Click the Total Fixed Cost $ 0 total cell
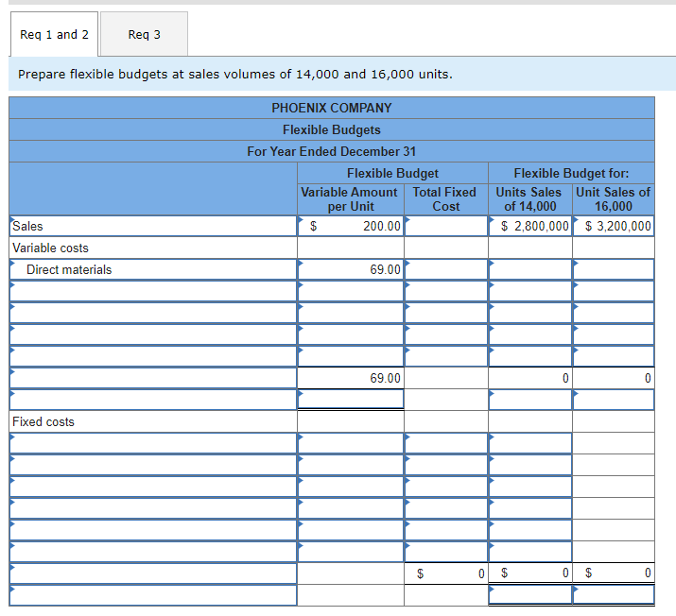The width and height of the screenshot is (676, 616). pyautogui.click(x=445, y=573)
